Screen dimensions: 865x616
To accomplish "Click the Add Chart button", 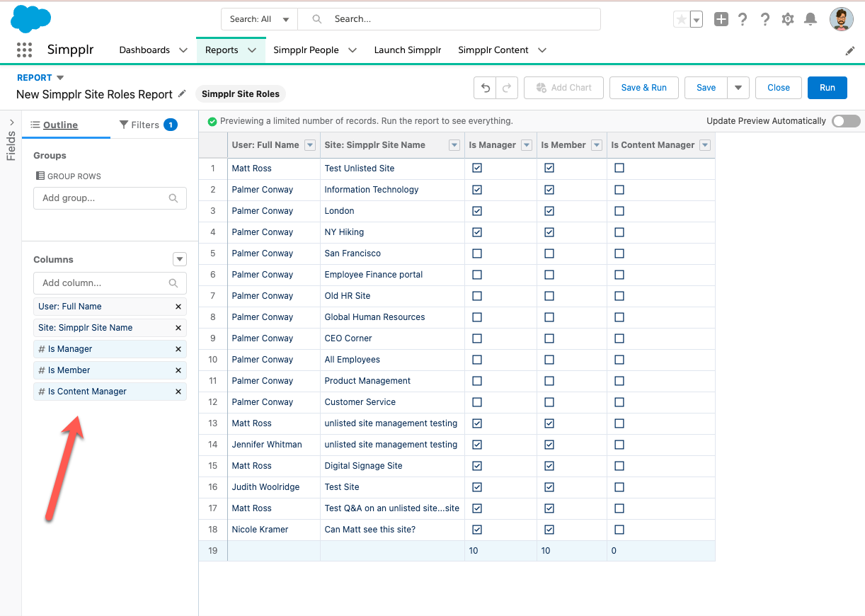I will 563,88.
